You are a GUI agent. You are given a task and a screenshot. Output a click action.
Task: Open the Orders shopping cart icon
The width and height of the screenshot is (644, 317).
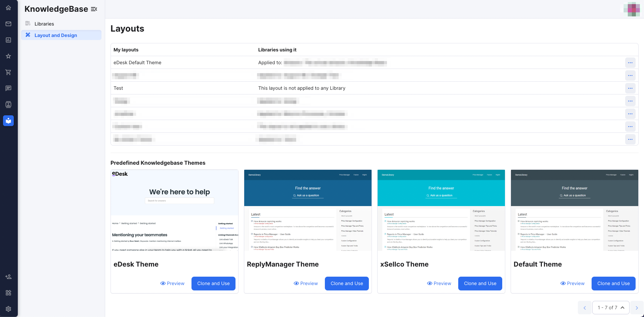pos(8,72)
